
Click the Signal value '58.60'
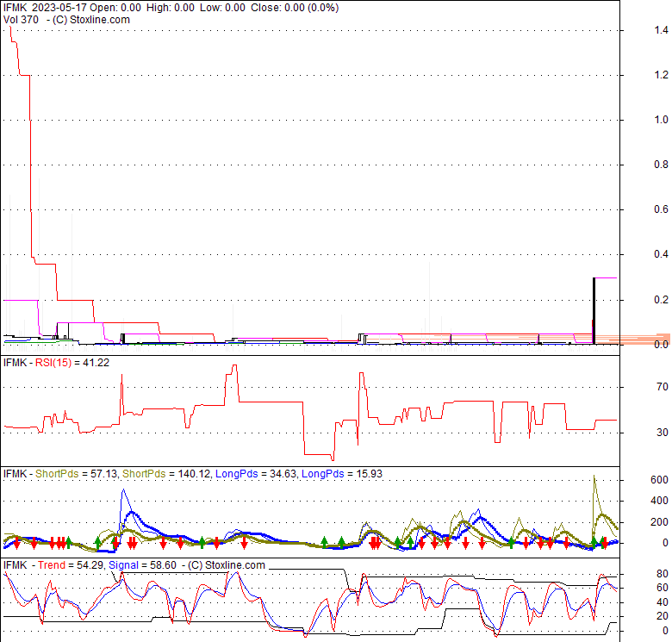pyautogui.click(x=163, y=564)
